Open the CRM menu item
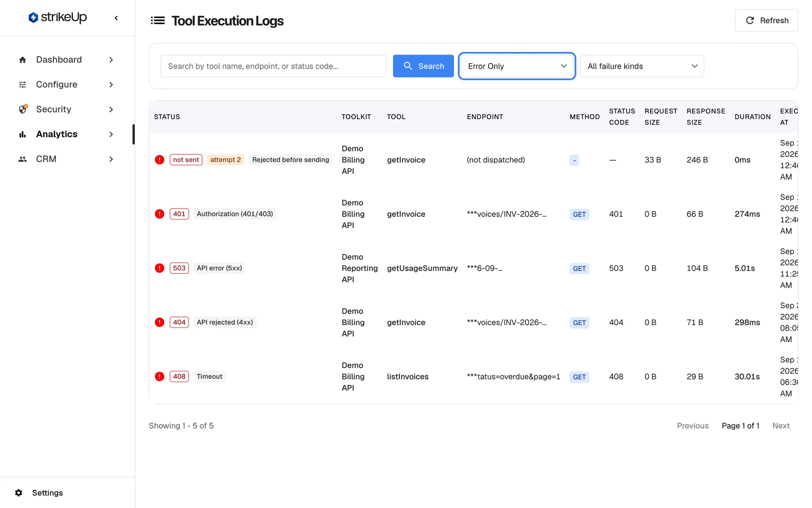 click(67, 159)
